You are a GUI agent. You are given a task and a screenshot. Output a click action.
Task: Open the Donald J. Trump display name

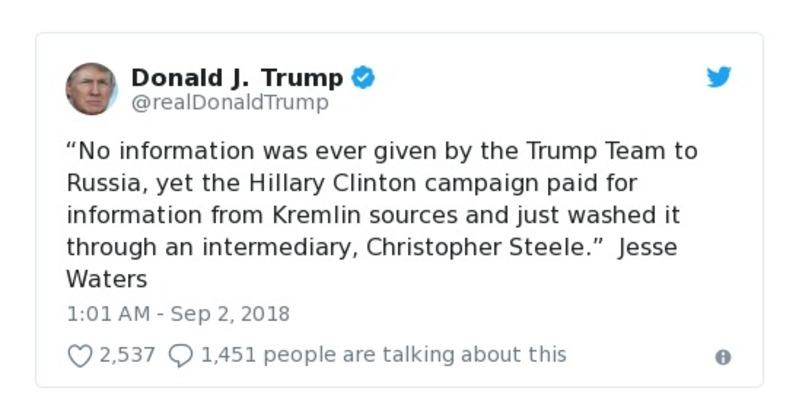tap(237, 78)
